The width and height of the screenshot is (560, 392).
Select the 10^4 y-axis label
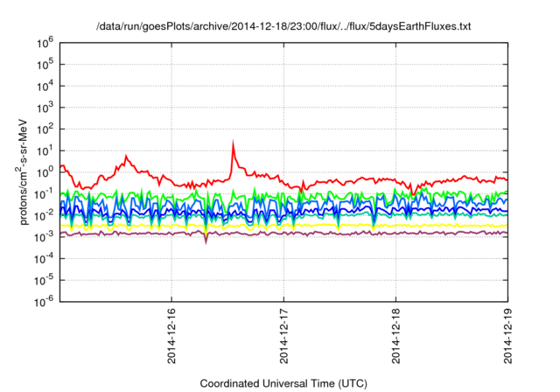pos(45,87)
